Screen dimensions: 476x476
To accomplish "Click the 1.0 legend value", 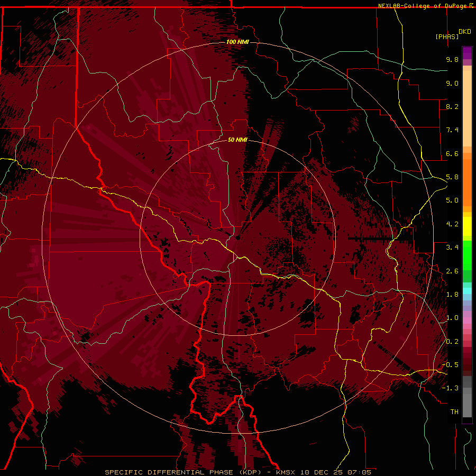I will pos(452,318).
